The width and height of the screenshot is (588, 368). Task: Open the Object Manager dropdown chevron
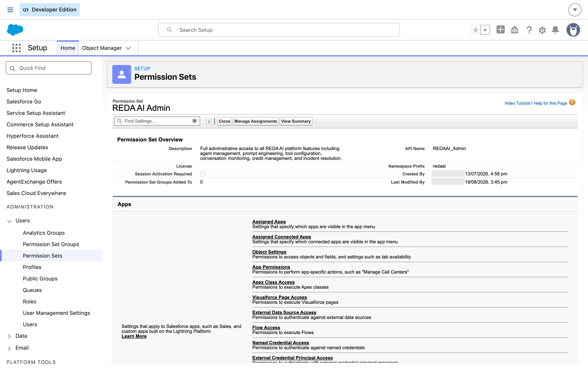click(128, 48)
